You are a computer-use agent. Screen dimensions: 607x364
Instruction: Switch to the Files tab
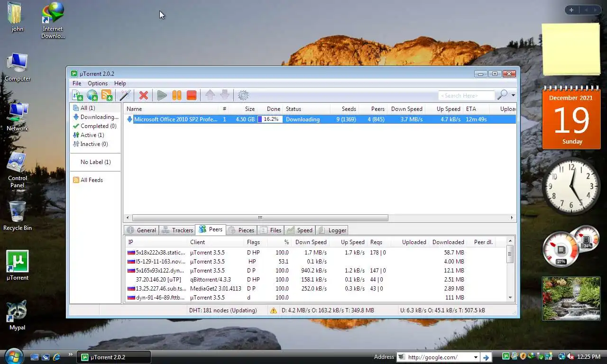(x=271, y=230)
